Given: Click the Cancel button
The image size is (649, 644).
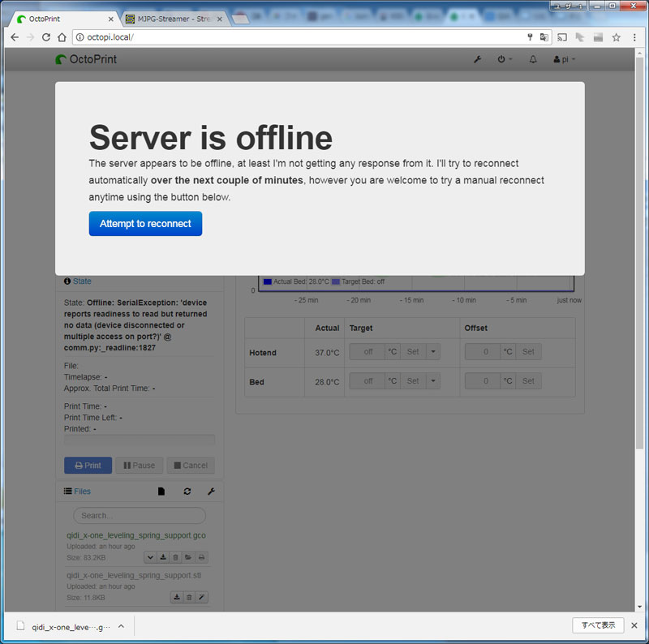Looking at the screenshot, I should coord(191,466).
